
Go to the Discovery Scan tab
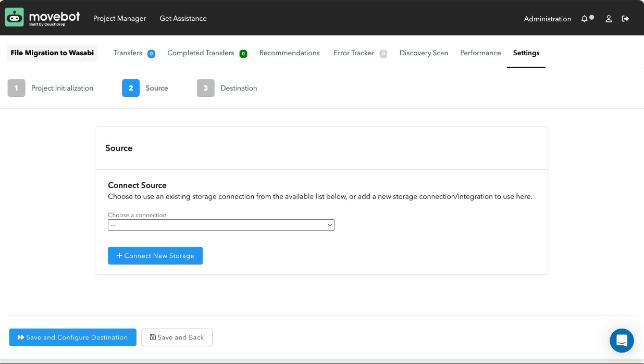(x=424, y=53)
